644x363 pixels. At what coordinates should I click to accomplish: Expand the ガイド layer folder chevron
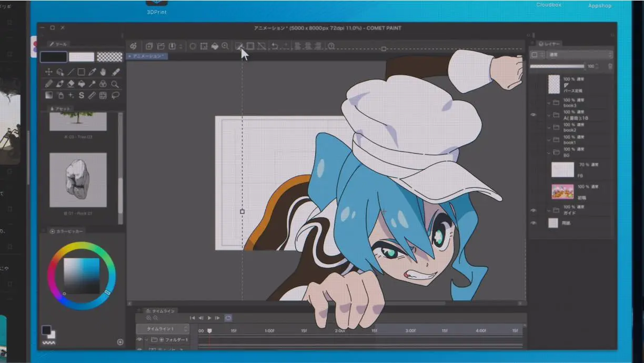tap(549, 210)
